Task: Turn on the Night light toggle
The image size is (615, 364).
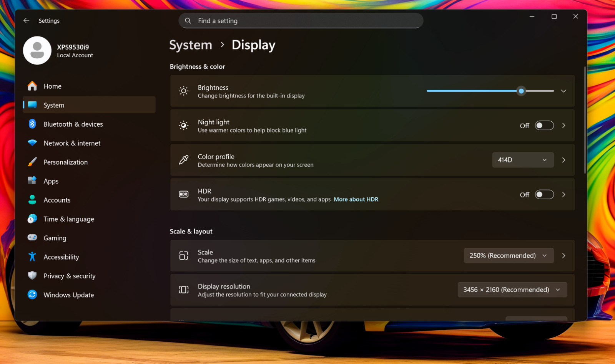Action: (x=544, y=126)
